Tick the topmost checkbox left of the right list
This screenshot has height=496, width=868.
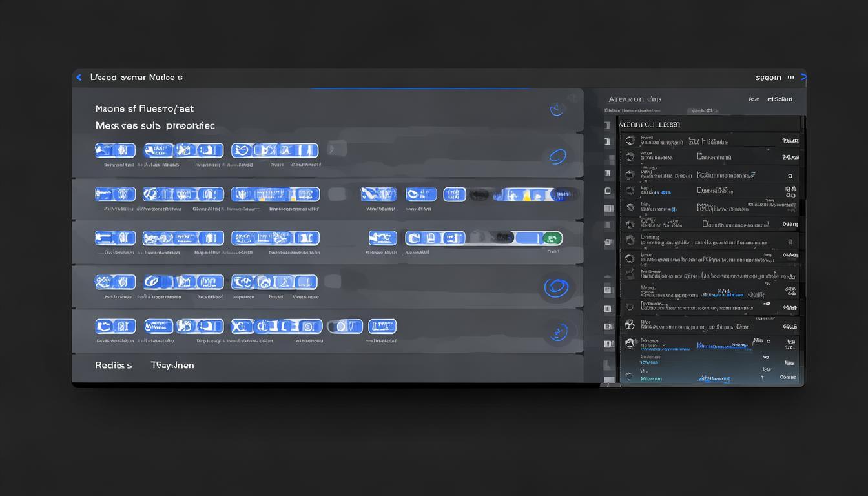pyautogui.click(x=608, y=124)
